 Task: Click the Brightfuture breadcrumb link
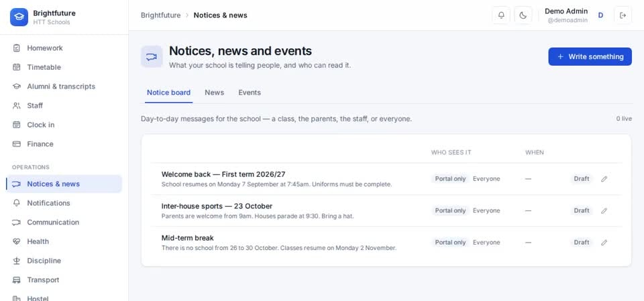[160, 15]
